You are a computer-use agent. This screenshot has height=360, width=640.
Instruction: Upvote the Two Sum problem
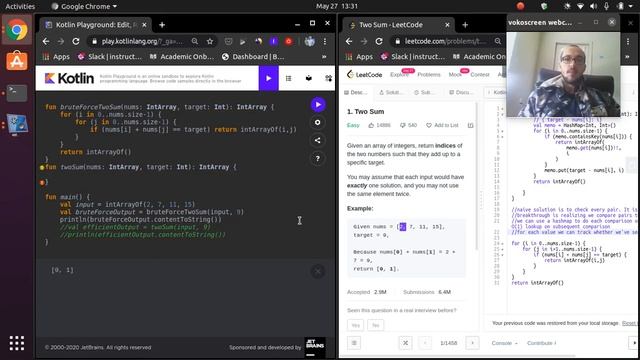point(379,125)
